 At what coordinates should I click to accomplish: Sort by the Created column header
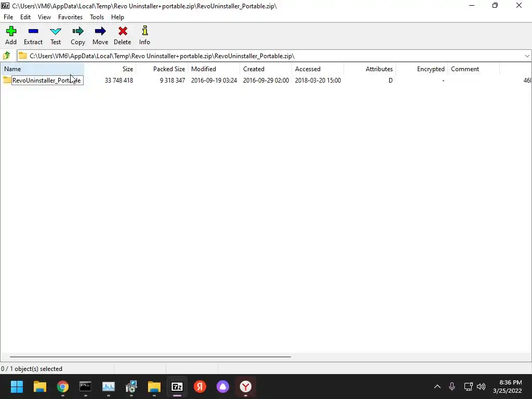coord(265,69)
